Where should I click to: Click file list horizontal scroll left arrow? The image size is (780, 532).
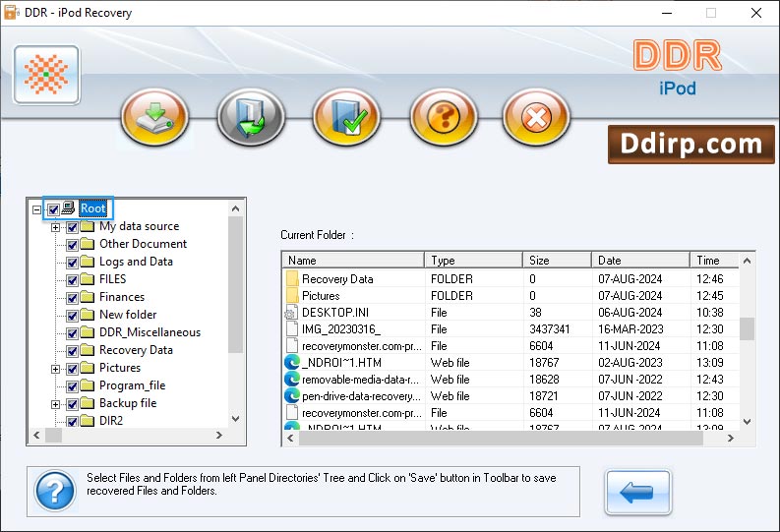[x=291, y=438]
